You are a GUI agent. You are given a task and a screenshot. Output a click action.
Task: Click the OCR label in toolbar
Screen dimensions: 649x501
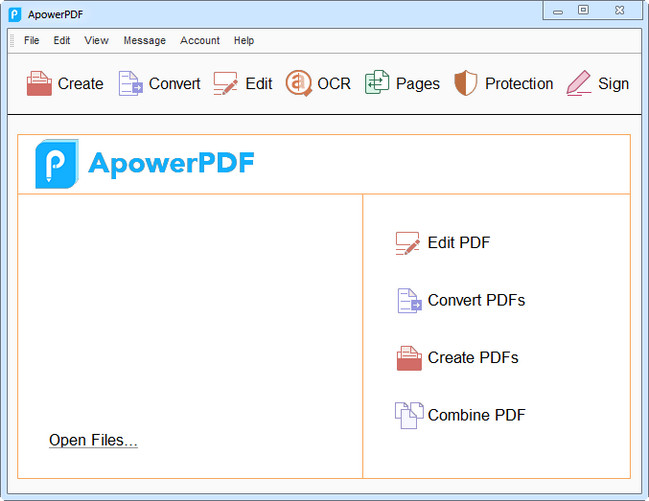pyautogui.click(x=334, y=84)
